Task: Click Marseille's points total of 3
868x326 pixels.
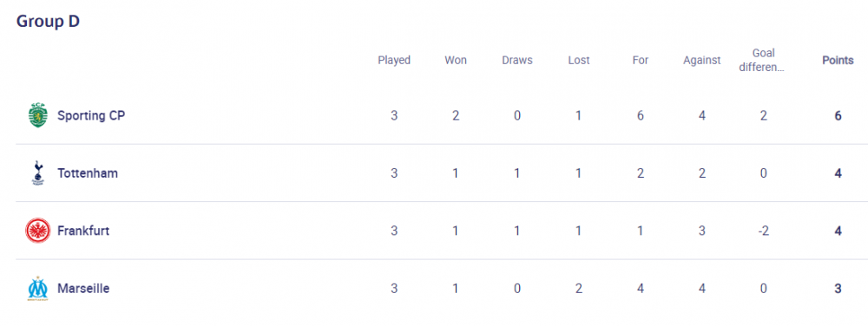Action: (x=838, y=289)
